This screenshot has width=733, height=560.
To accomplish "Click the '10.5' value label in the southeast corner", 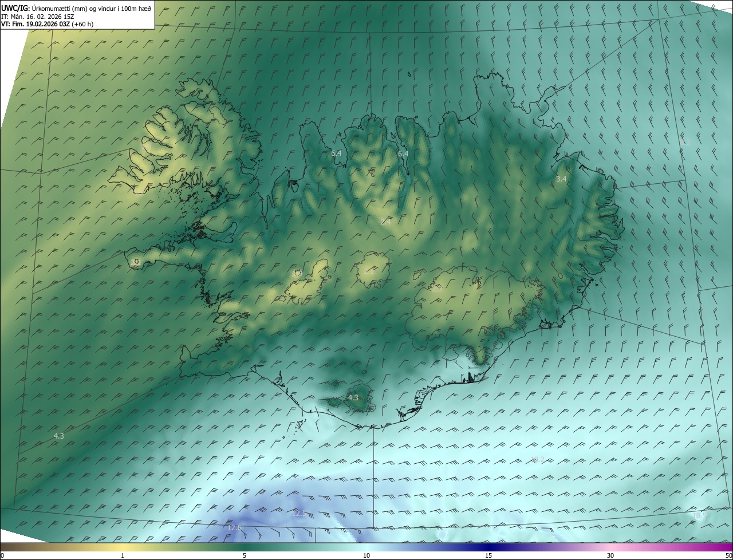I will [x=699, y=515].
